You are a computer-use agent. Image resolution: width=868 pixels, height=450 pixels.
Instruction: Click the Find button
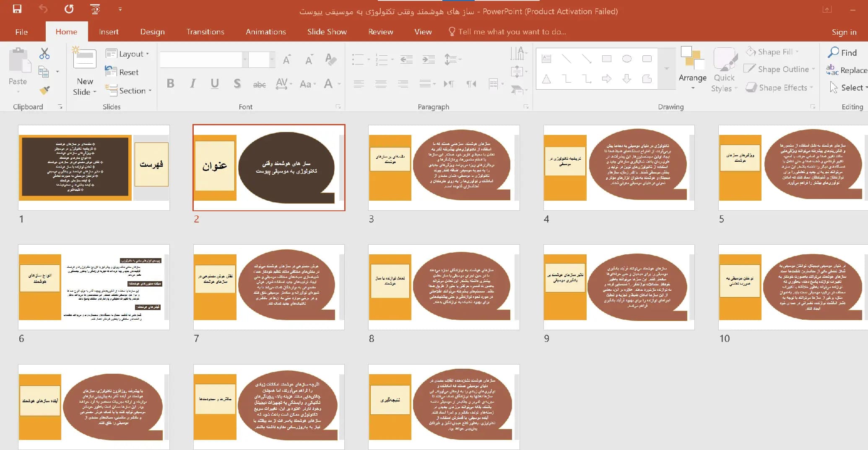point(842,52)
